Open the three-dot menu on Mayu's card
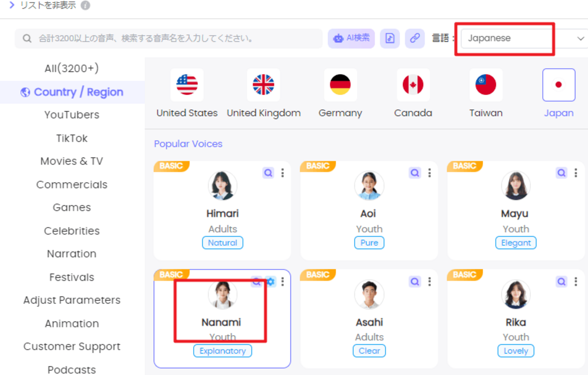This screenshot has height=375, width=588. coord(576,173)
